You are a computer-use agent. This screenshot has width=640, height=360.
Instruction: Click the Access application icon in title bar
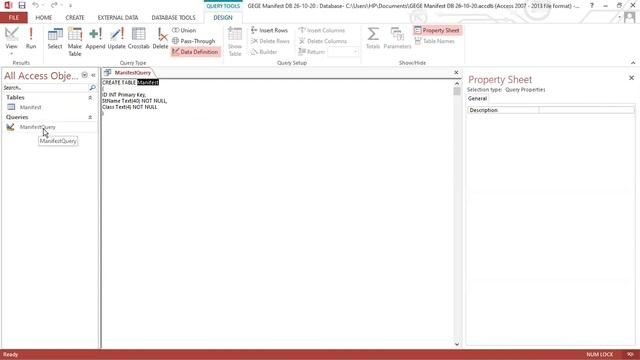tap(8, 5)
